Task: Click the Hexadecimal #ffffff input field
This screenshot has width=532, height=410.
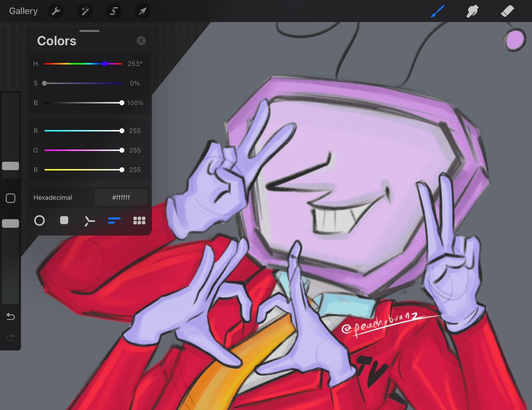Action: click(121, 198)
